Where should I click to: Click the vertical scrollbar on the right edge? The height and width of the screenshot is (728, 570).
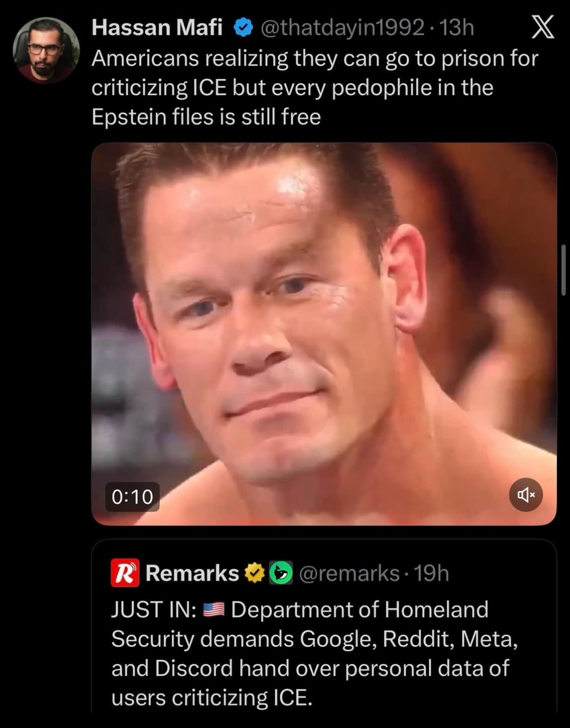tap(563, 270)
